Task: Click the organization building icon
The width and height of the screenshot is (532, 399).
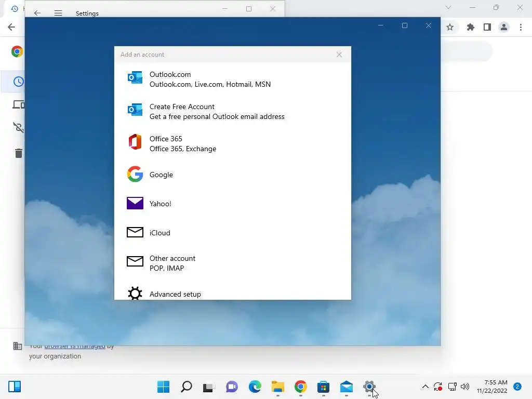Action: click(17, 346)
